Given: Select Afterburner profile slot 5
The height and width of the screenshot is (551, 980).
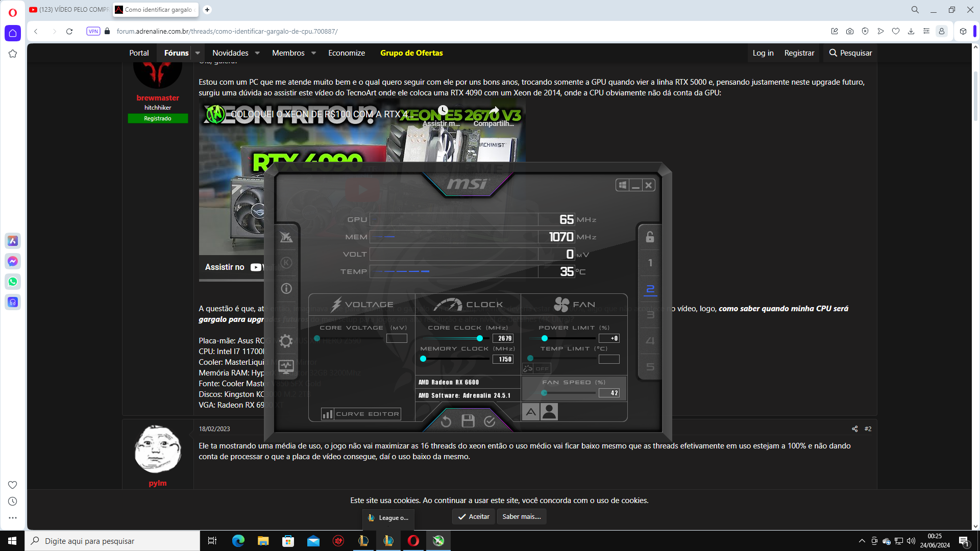Looking at the screenshot, I should click(x=650, y=367).
